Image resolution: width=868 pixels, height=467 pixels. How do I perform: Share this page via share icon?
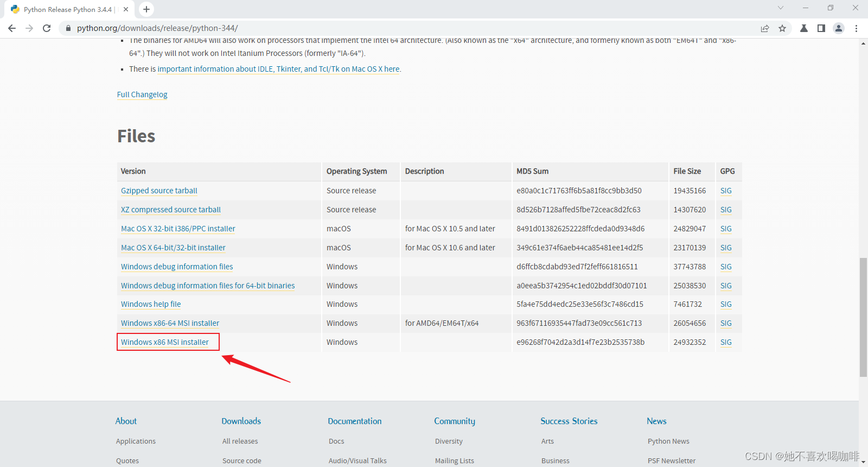(x=765, y=28)
